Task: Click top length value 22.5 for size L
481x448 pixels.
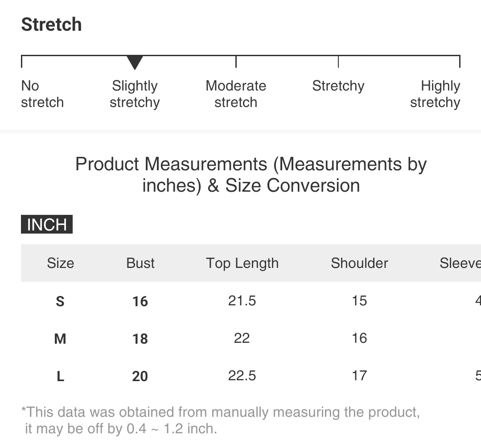Action: [x=242, y=375]
